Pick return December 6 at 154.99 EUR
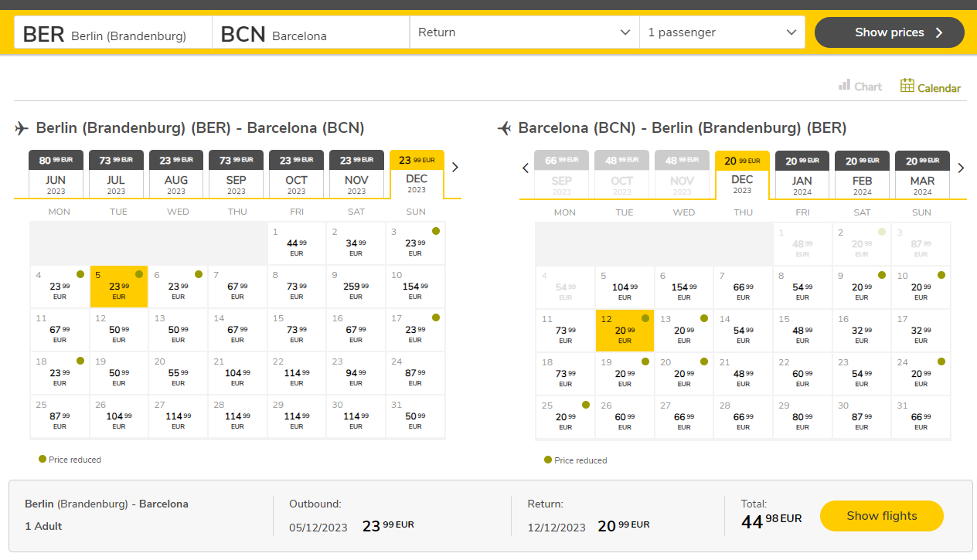977x560 pixels. click(684, 287)
